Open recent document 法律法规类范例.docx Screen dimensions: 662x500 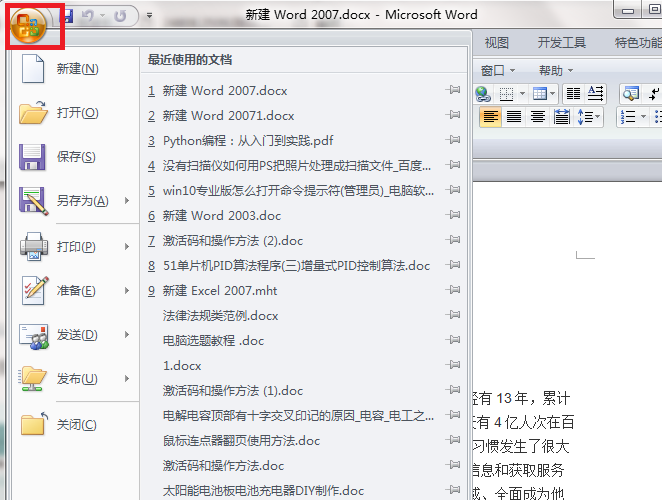tap(220, 316)
